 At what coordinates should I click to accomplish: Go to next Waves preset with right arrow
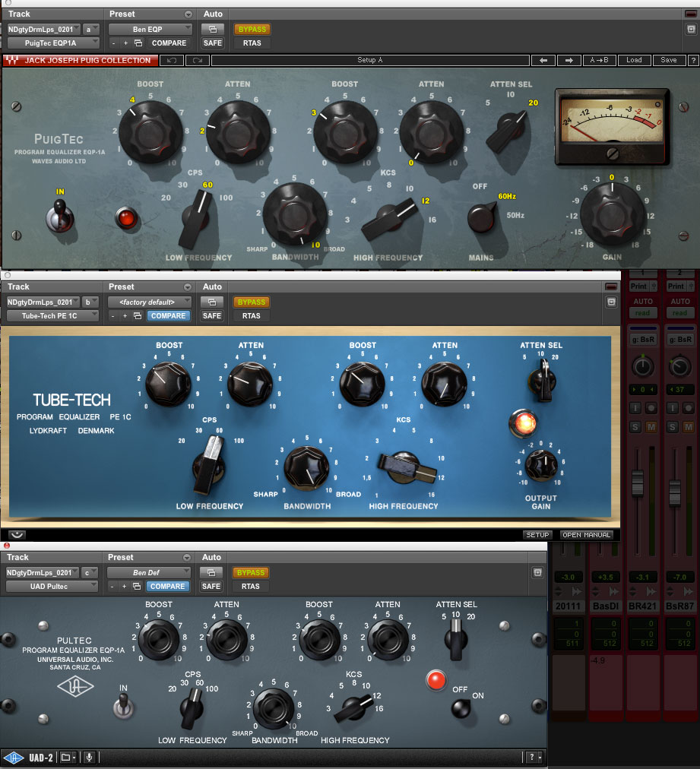pos(569,60)
